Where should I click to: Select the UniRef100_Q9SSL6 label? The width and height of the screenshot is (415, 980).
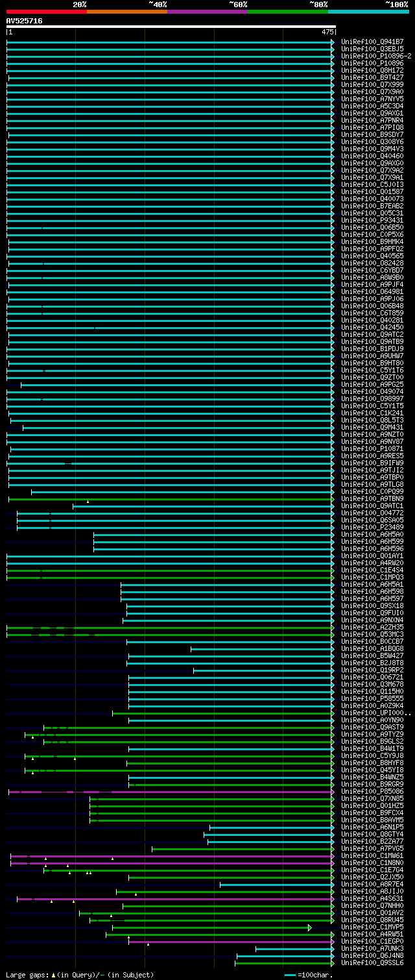point(372,963)
